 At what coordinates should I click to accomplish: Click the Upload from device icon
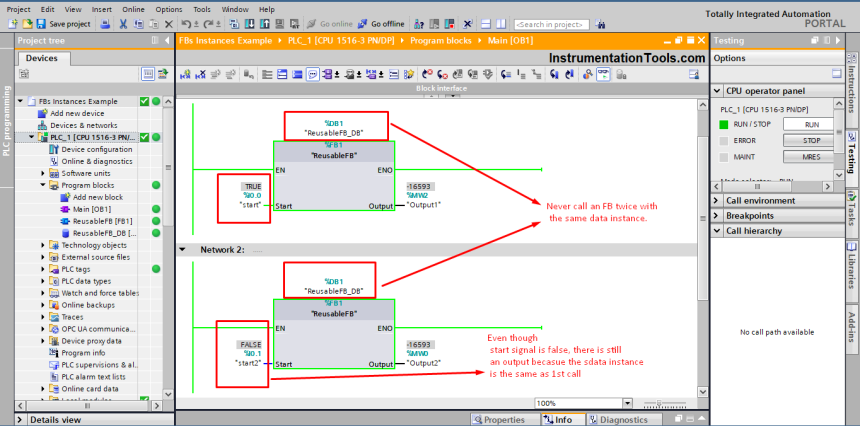pos(264,24)
